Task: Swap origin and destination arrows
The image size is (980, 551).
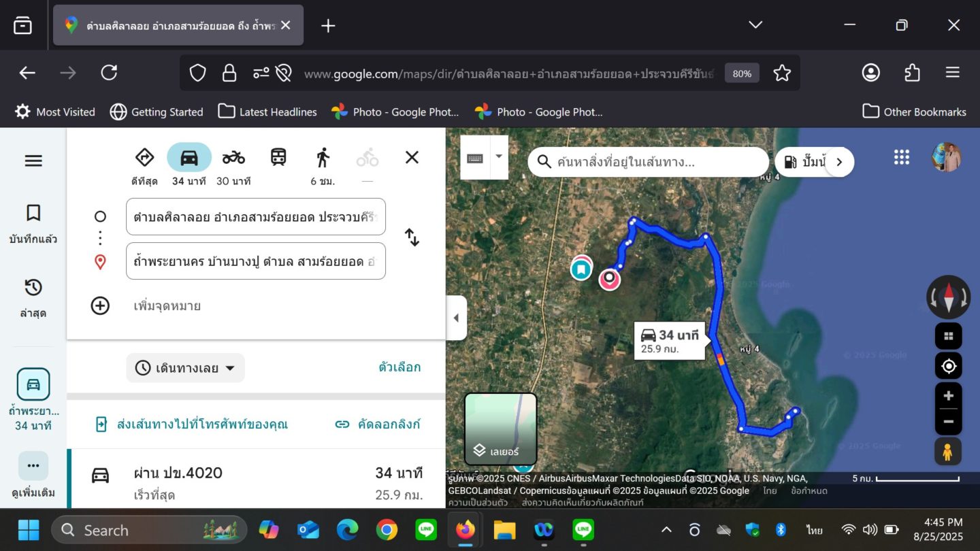Action: pos(412,237)
